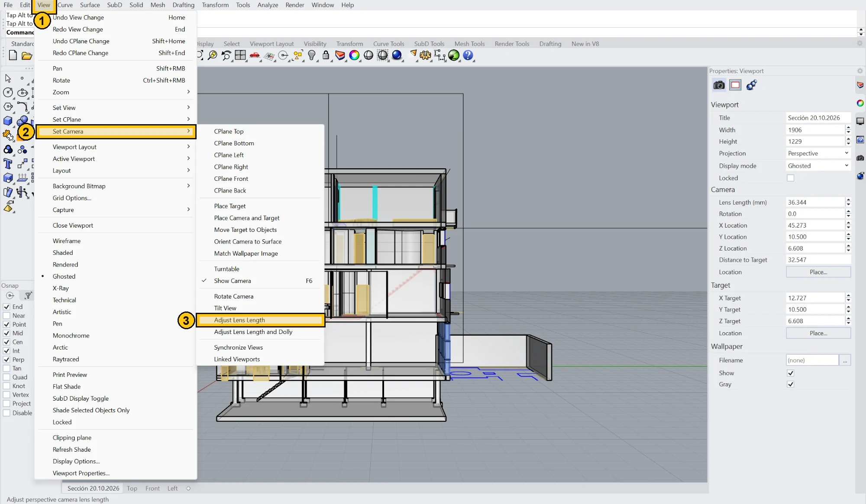Screen dimensions: 866x504
Task: Click the Undo View Change toolbar icon
Action: coord(226,55)
